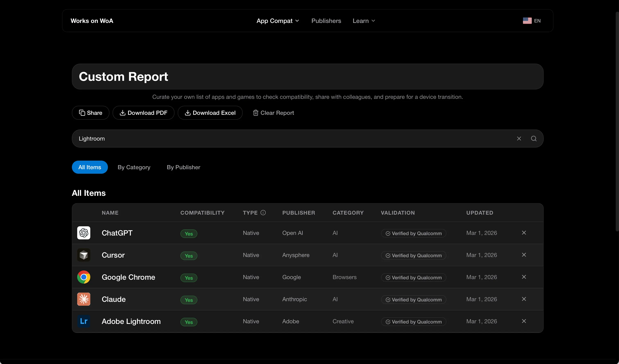Open the Adobe Lightroom entry name
This screenshot has height=364, width=619.
131,321
